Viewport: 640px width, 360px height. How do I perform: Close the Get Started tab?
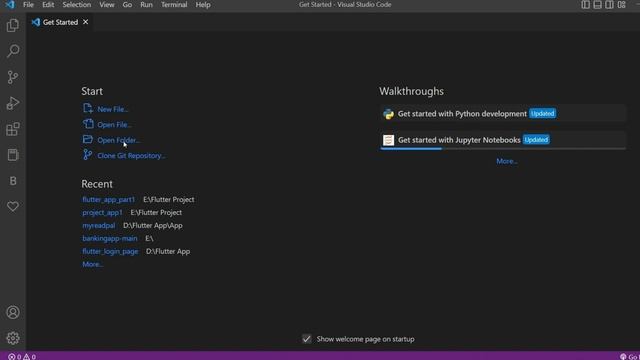click(x=85, y=22)
